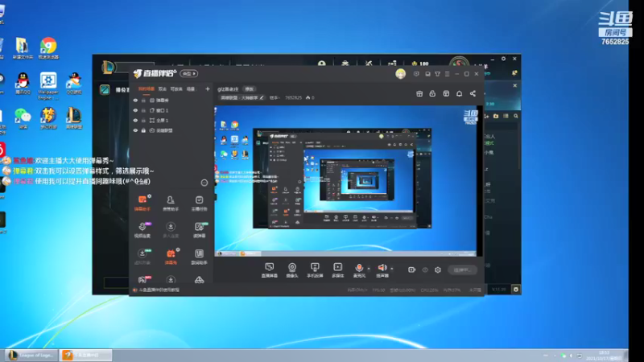Mute the 麦克风 microphone icon

pos(359,268)
